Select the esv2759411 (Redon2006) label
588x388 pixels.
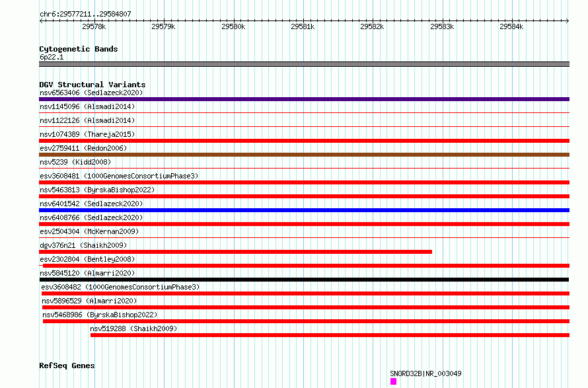pos(83,148)
